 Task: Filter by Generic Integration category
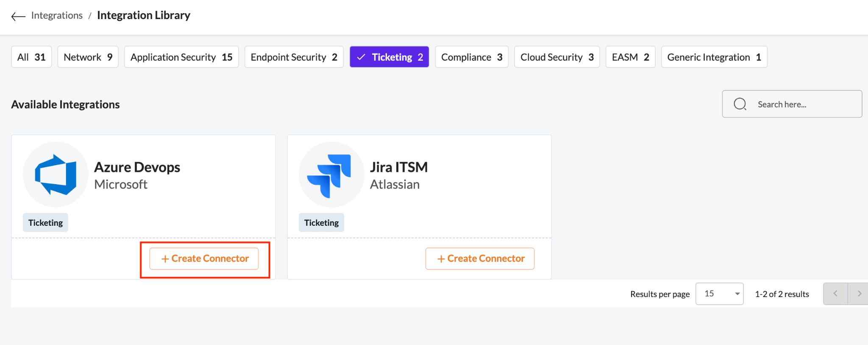point(714,57)
